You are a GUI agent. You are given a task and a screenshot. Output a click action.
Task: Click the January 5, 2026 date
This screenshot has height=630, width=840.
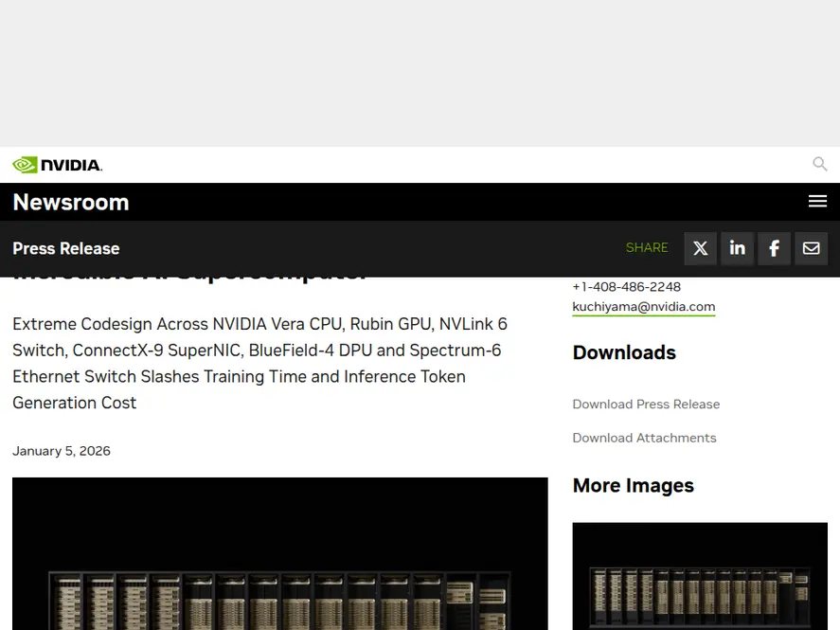[62, 451]
